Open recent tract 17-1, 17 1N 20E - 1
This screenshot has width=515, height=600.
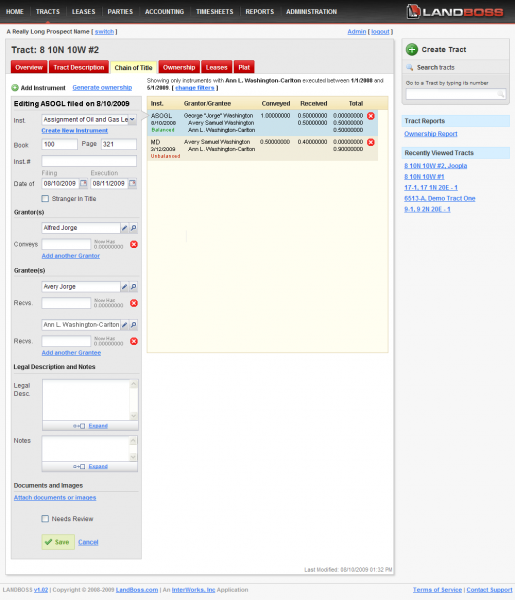[431, 188]
